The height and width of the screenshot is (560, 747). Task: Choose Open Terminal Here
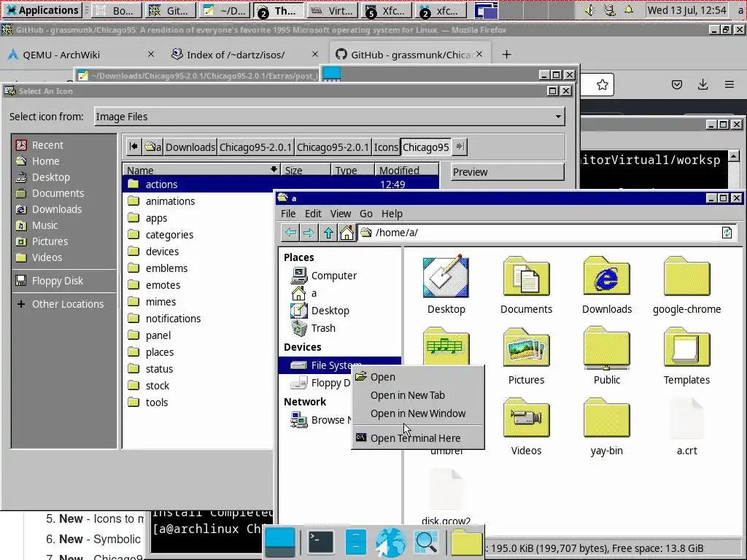418,438
